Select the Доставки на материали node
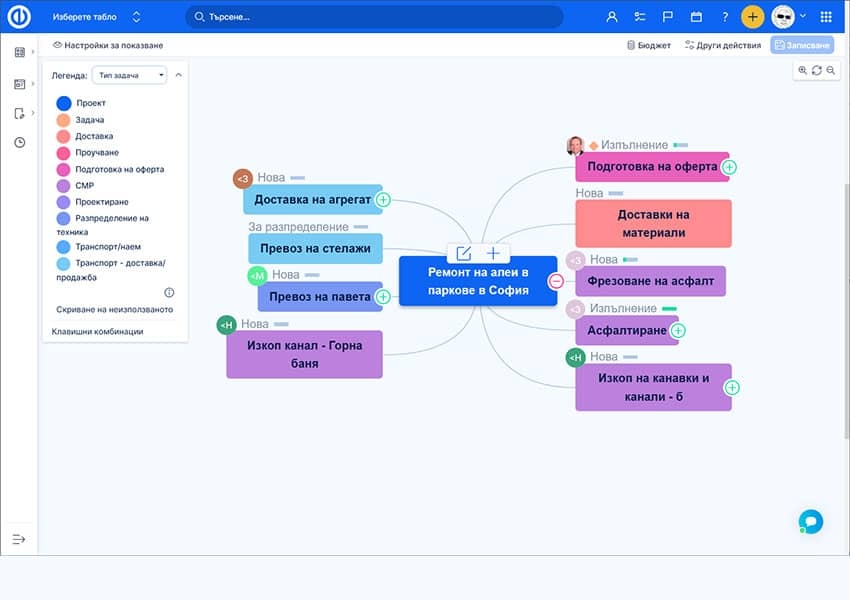The height and width of the screenshot is (600, 850). [x=653, y=223]
